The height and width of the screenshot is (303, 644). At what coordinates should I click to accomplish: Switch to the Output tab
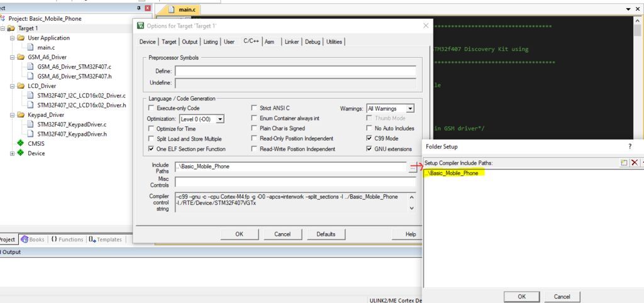pyautogui.click(x=190, y=42)
